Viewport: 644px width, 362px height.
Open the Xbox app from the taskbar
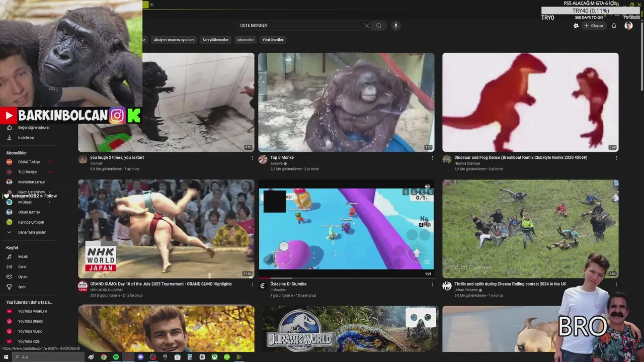pyautogui.click(x=214, y=357)
